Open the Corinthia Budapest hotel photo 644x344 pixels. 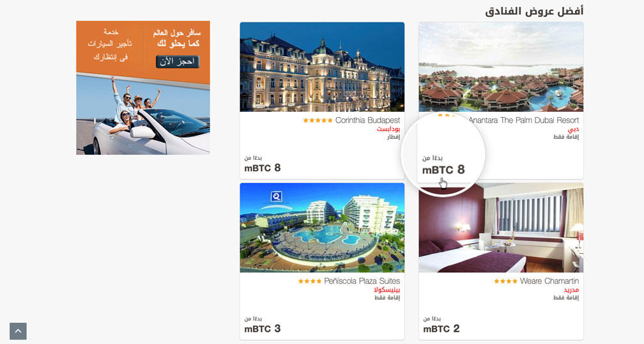322,67
